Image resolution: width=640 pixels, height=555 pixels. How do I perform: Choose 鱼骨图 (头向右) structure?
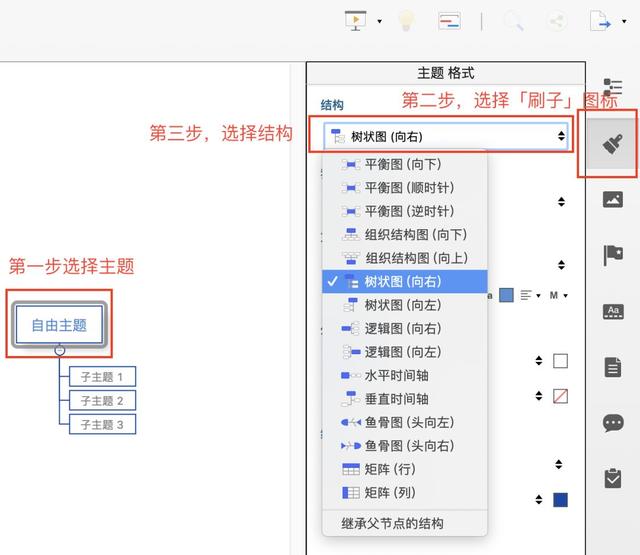405,446
